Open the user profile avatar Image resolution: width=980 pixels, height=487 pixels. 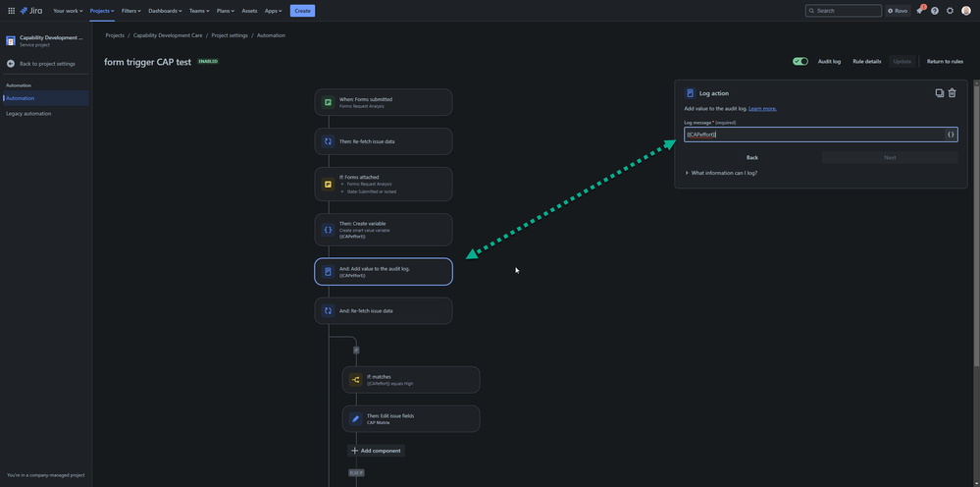pos(965,11)
